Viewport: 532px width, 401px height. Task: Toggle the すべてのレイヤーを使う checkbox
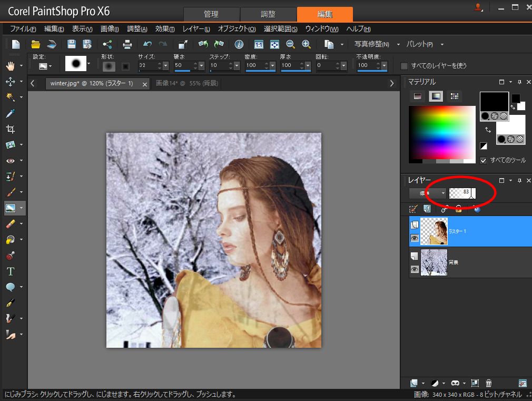click(x=404, y=66)
